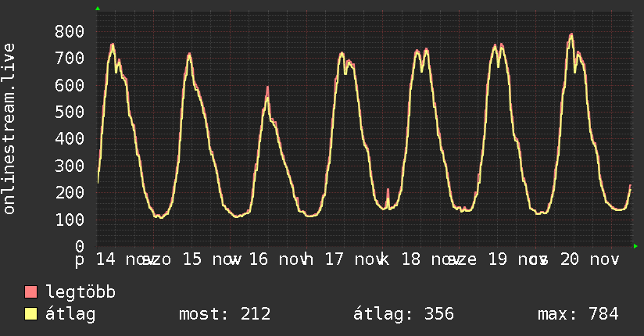Select the átlag legend label beside yellow swatch
The width and height of the screenshot is (644, 336).
(x=70, y=314)
